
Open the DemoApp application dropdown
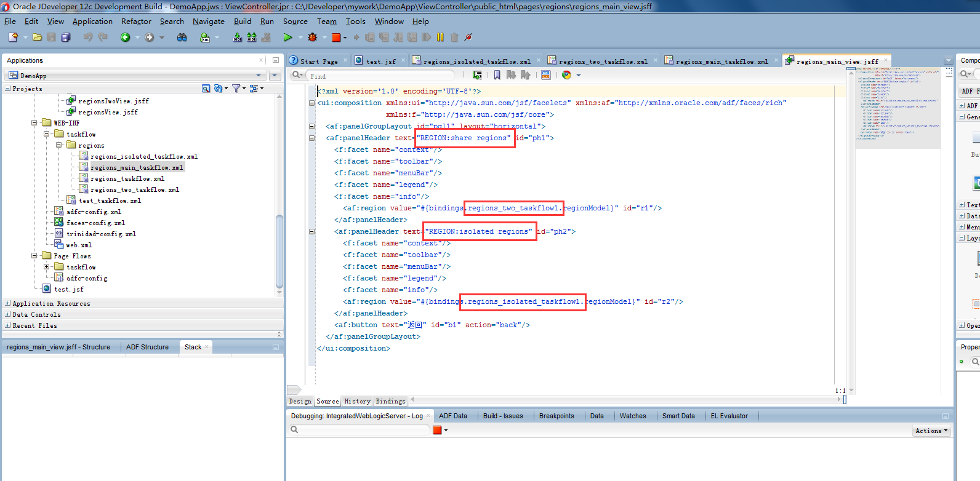point(259,76)
